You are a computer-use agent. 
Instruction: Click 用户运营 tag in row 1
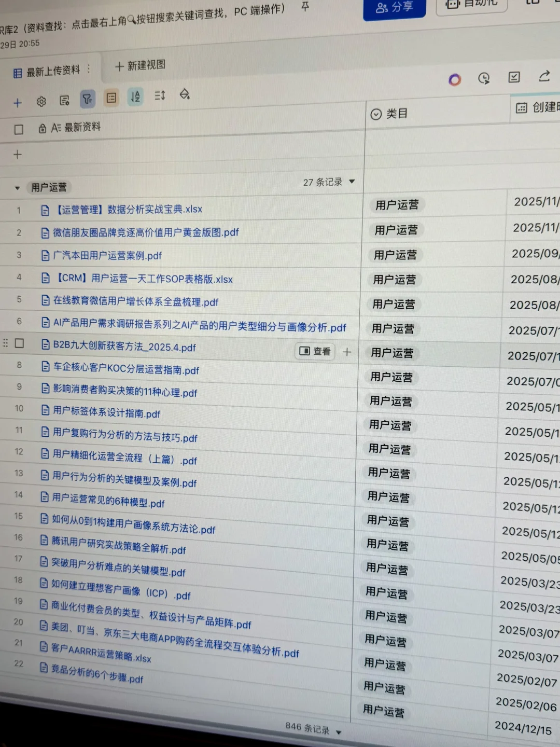click(397, 205)
